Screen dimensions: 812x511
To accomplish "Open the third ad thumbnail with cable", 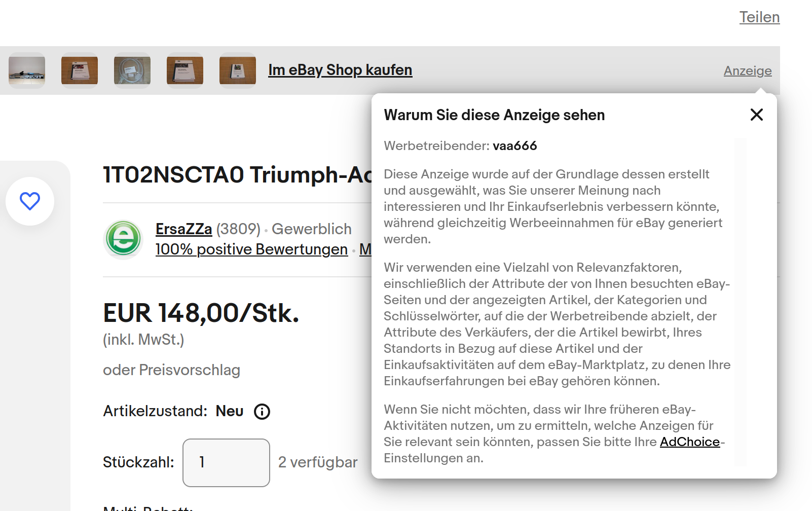I will (132, 70).
